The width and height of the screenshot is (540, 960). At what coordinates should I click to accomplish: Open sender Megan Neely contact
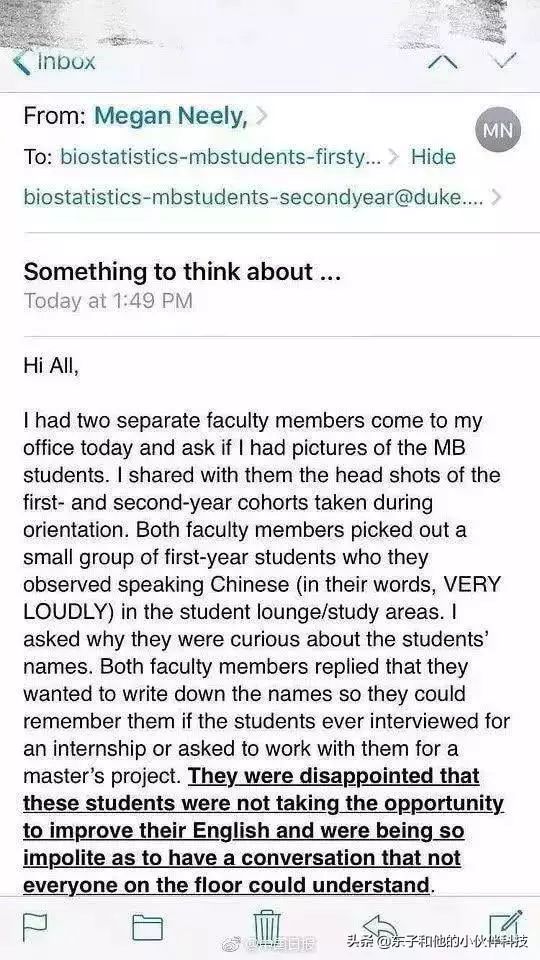(170, 116)
